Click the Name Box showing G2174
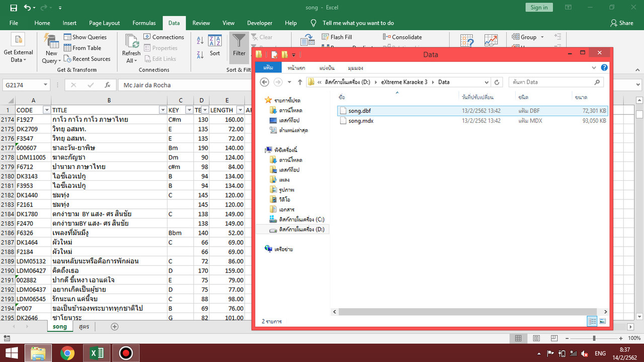 pos(26,85)
